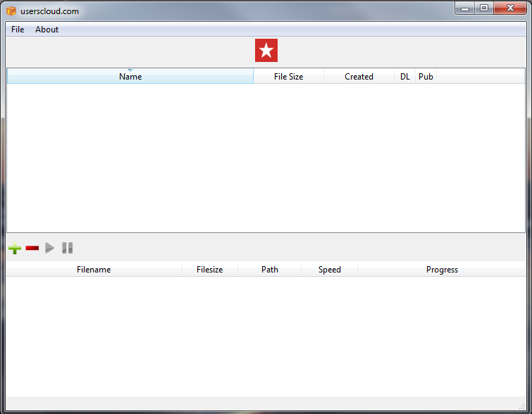Click the resize grip in the status bar corner
Image resolution: width=532 pixels, height=414 pixels.
tap(522, 406)
